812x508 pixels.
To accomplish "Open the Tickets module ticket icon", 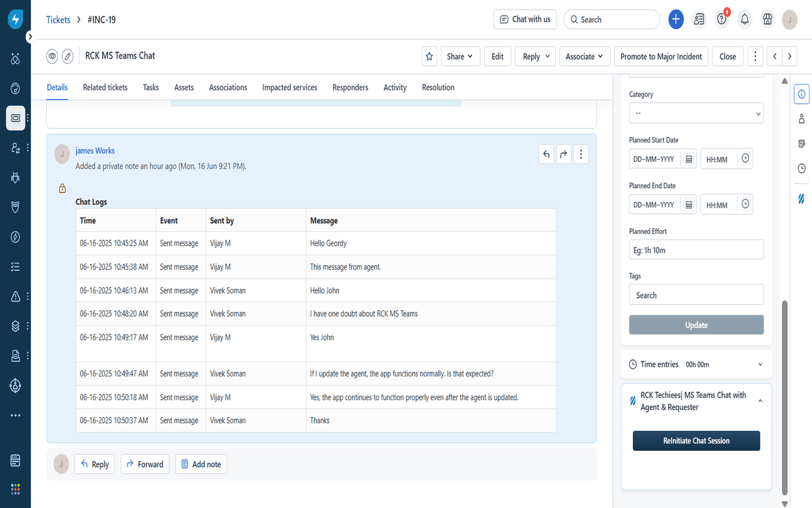I will pos(16,118).
